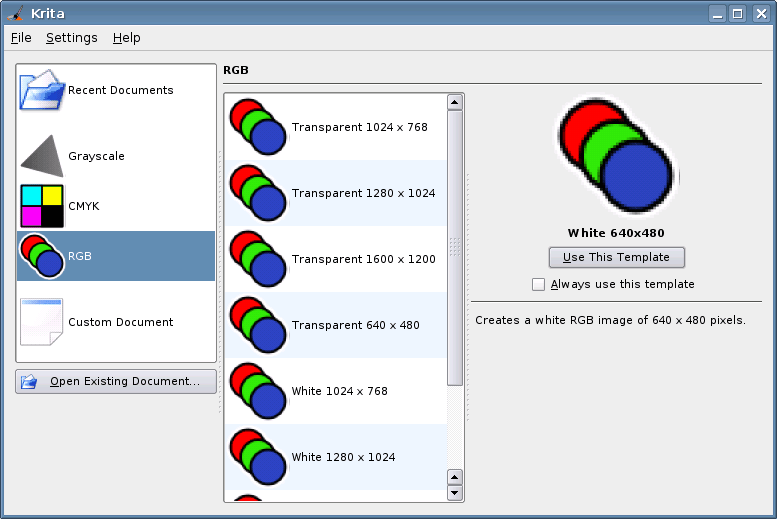Viewport: 777px width, 519px height.
Task: Open the File menu
Action: tap(21, 38)
